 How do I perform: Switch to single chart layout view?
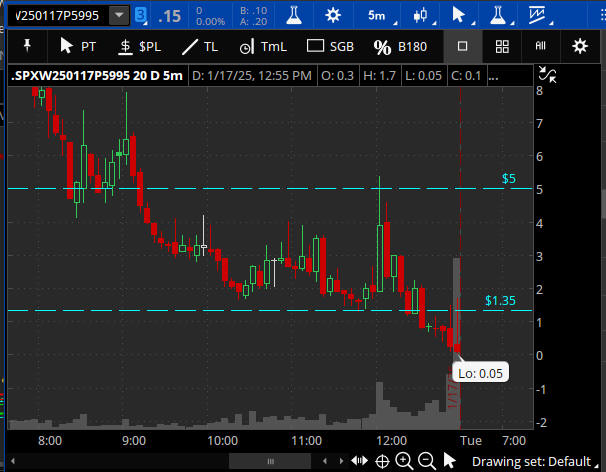[x=462, y=46]
